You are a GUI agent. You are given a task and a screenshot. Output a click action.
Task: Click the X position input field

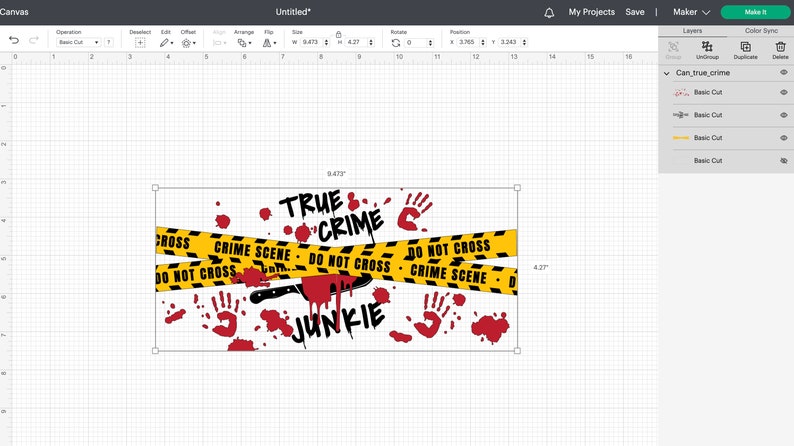468,42
